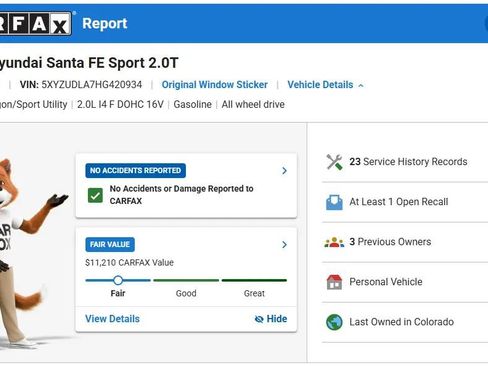
Task: Click the Report header text
Action: [x=105, y=23]
